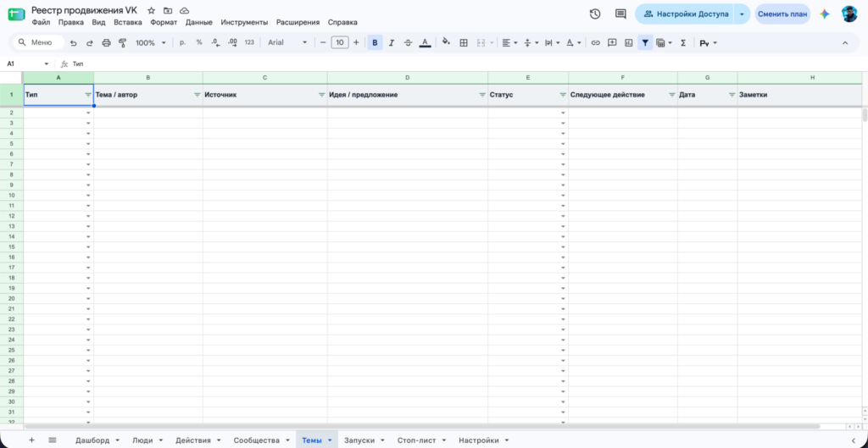
Task: Open the filter on the Дата column
Action: coord(732,95)
